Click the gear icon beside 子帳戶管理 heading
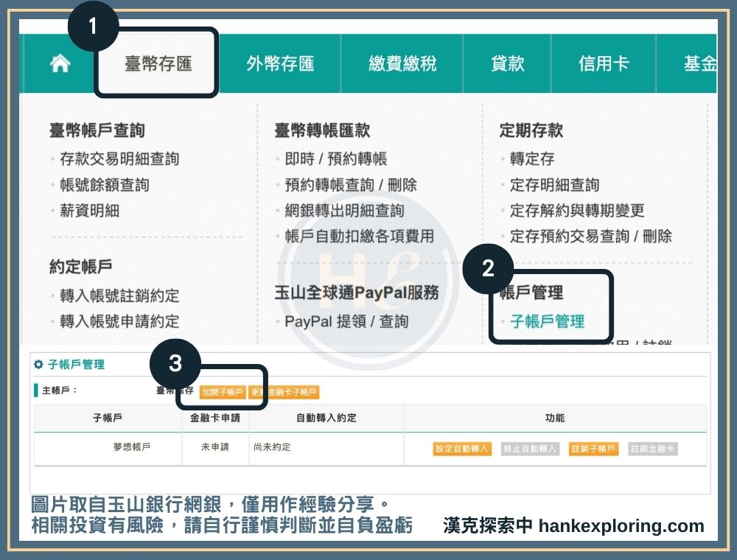 pos(38,365)
